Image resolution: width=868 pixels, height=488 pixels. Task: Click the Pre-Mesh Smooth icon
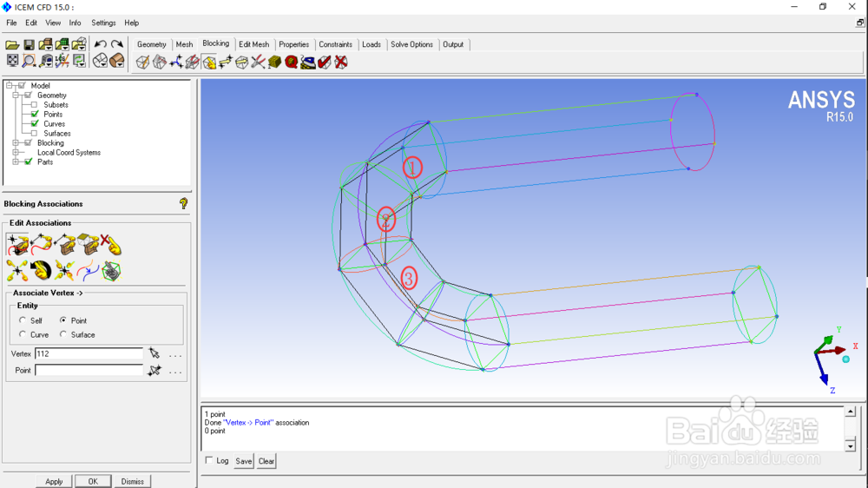(x=308, y=62)
